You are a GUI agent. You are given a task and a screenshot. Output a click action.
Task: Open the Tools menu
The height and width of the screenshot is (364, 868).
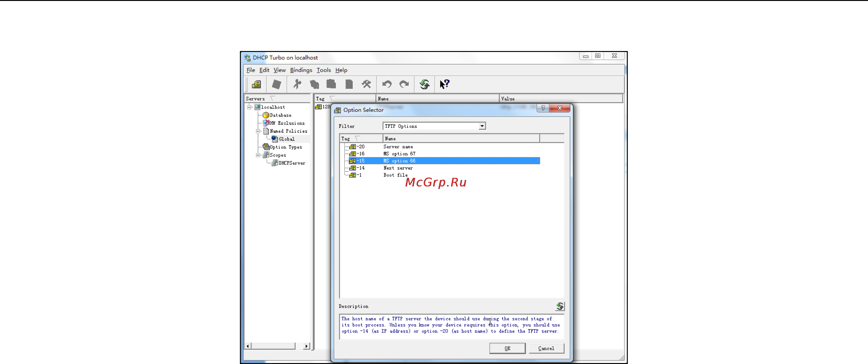click(323, 70)
